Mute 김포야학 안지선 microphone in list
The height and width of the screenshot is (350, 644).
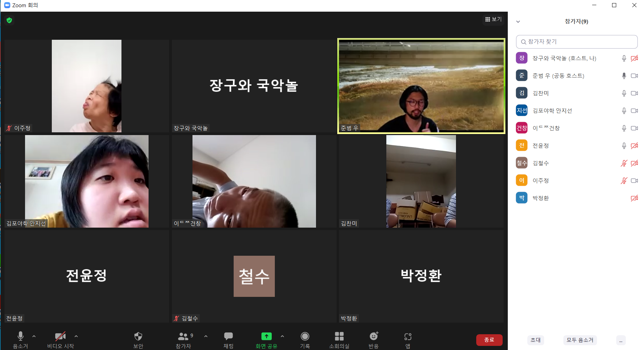624,111
